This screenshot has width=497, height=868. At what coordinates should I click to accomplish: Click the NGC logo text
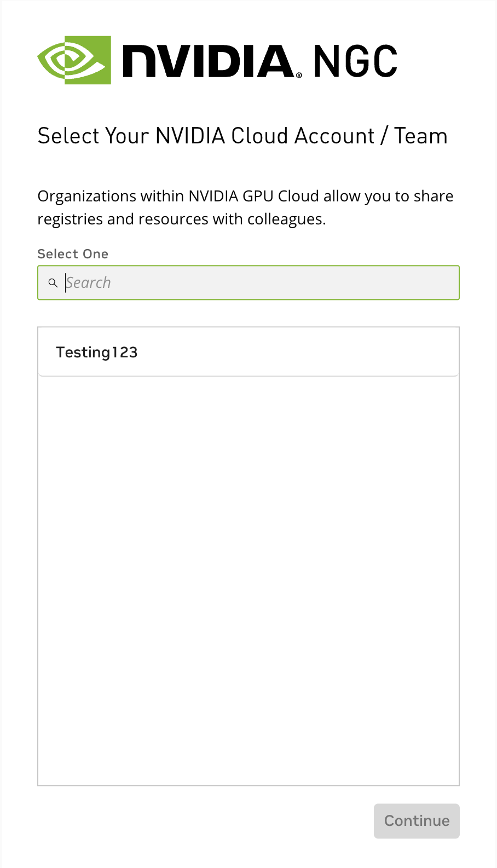355,61
